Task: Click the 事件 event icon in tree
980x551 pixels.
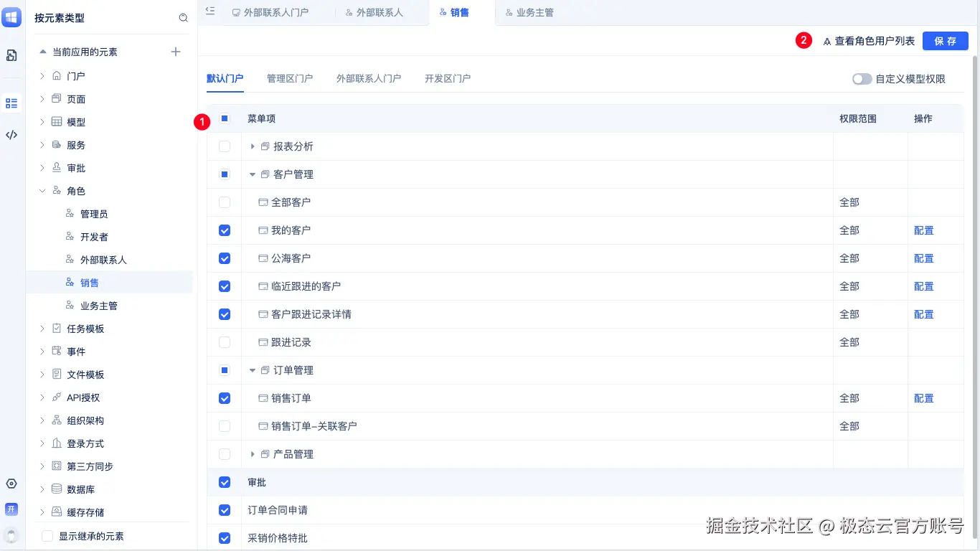Action: (57, 352)
